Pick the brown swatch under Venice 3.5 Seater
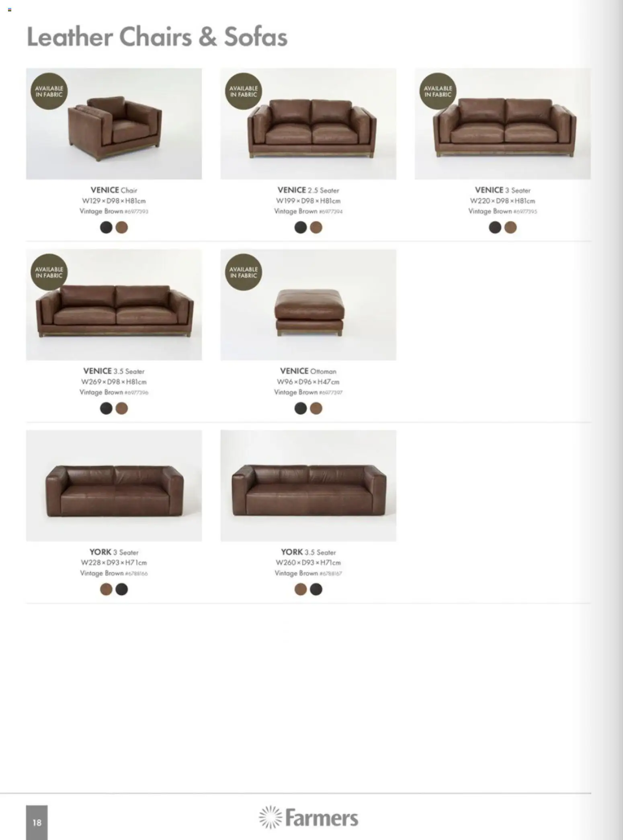 pyautogui.click(x=122, y=409)
